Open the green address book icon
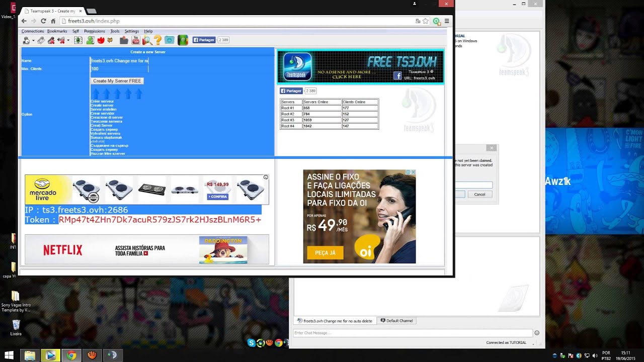644x362 pixels. pos(183,40)
